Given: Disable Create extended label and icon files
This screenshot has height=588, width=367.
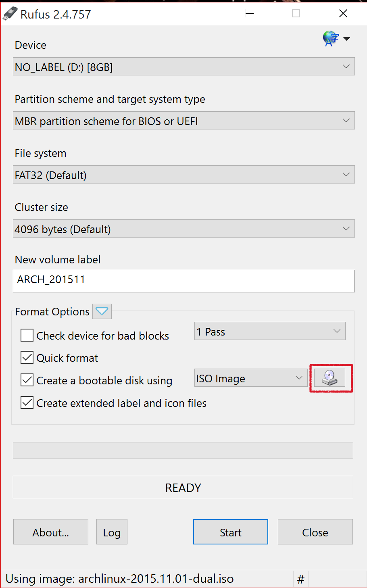Looking at the screenshot, I should click(x=27, y=402).
